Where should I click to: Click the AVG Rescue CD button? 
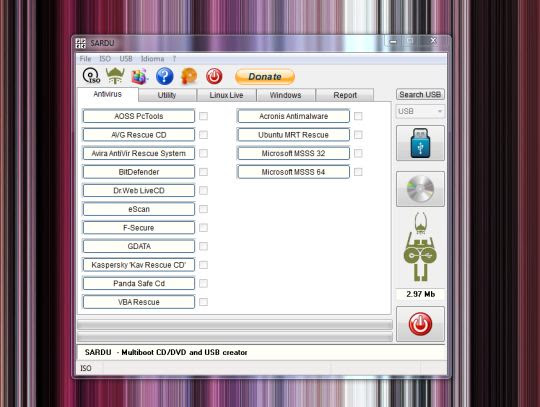[x=139, y=135]
